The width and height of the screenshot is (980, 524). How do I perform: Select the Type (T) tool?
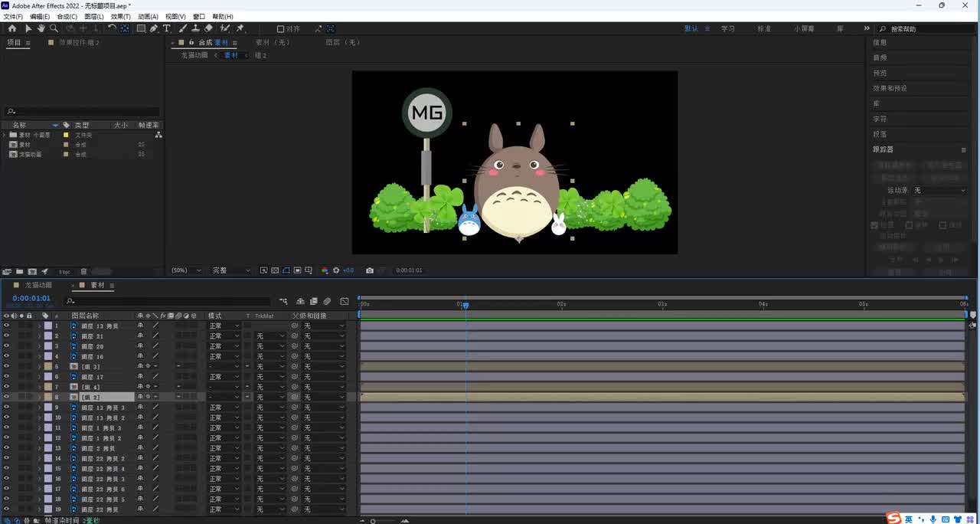click(x=166, y=28)
